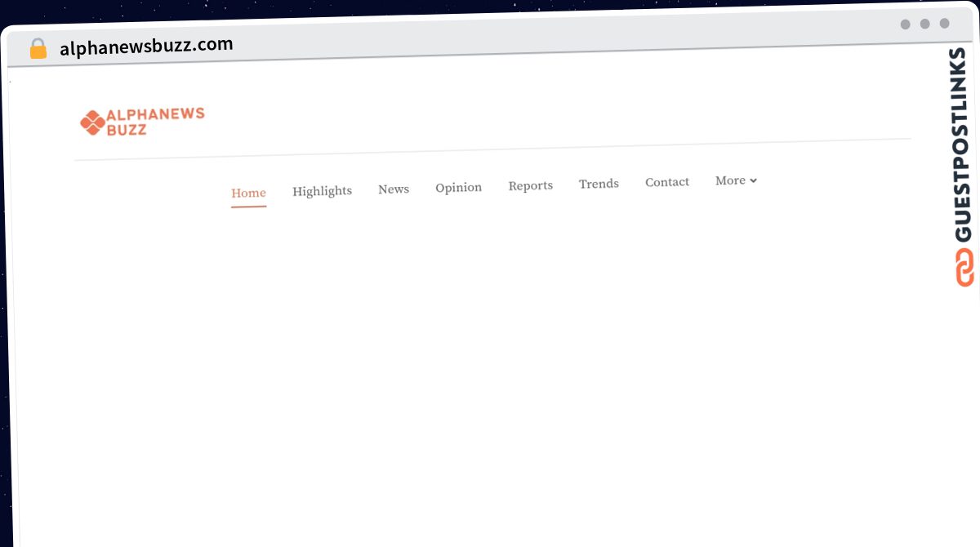Open the Reports menu item
980x547 pixels.
pos(530,186)
